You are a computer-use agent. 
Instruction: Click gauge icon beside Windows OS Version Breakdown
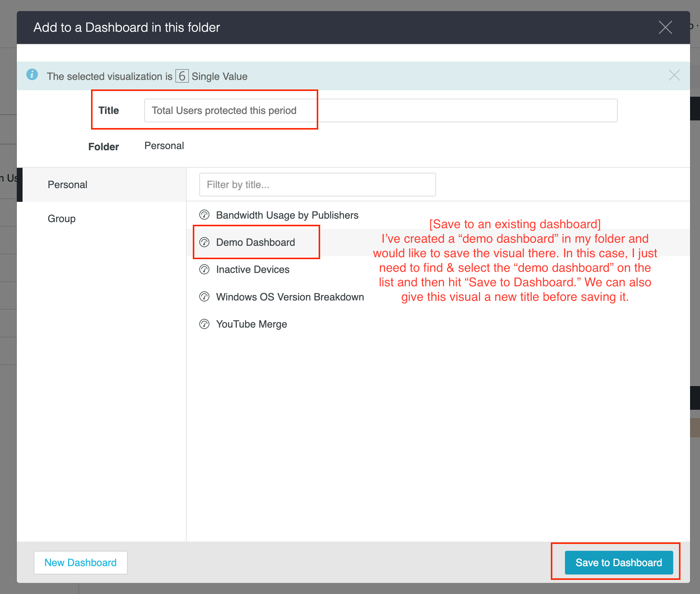(x=205, y=297)
